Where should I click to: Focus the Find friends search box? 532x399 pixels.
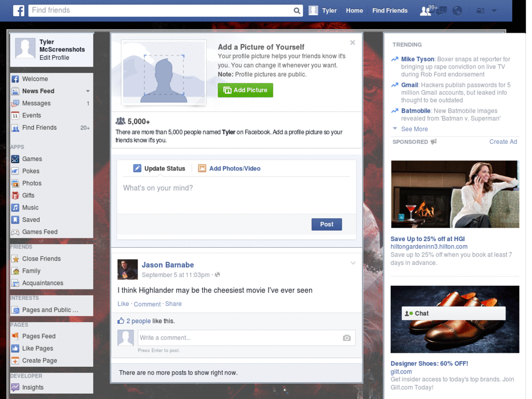coord(160,10)
